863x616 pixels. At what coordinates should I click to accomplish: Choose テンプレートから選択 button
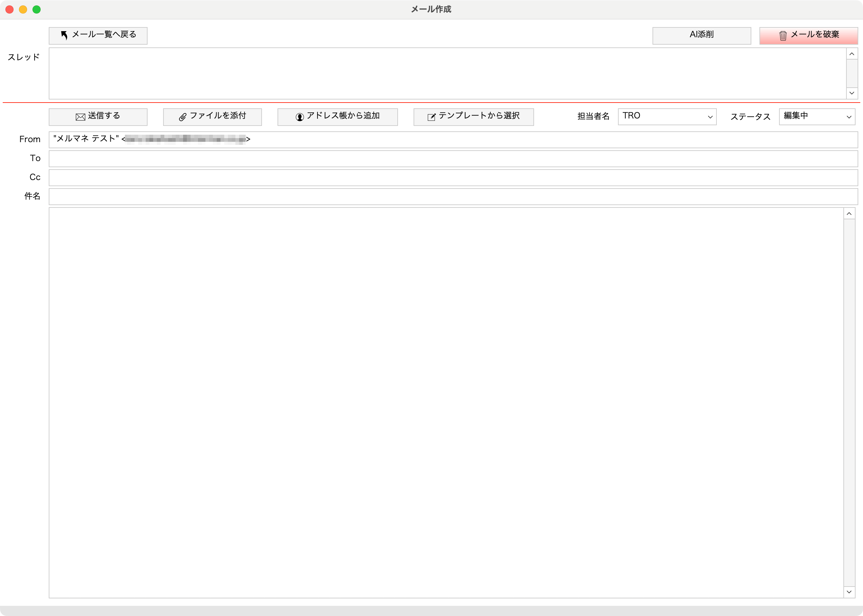(473, 117)
